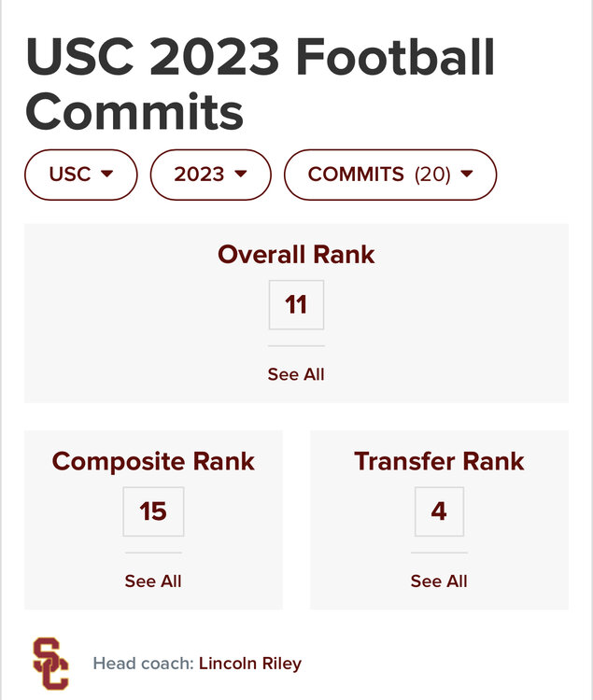This screenshot has width=593, height=700.
Task: Open head coach Lincoln Riley's link
Action: point(250,665)
